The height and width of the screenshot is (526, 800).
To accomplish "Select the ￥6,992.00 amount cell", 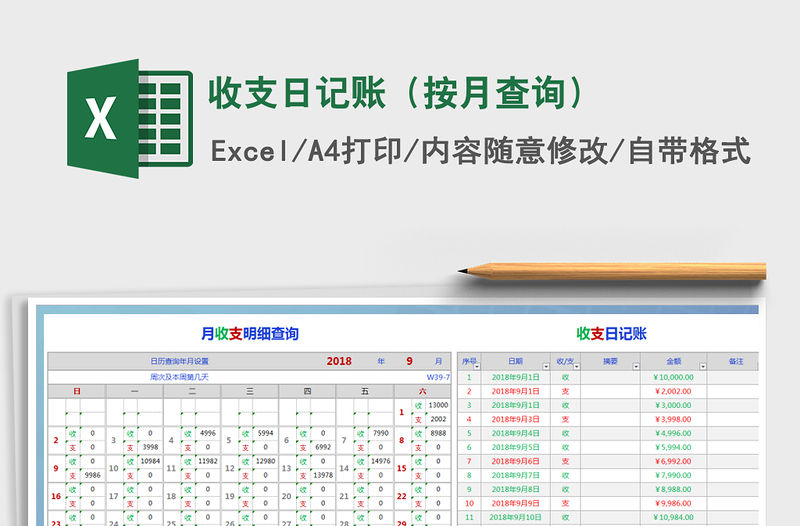I will point(673,461).
